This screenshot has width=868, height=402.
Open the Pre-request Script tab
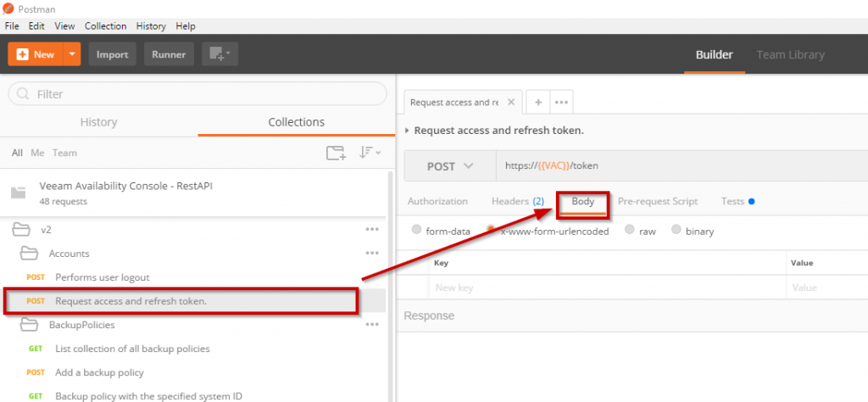pos(658,201)
